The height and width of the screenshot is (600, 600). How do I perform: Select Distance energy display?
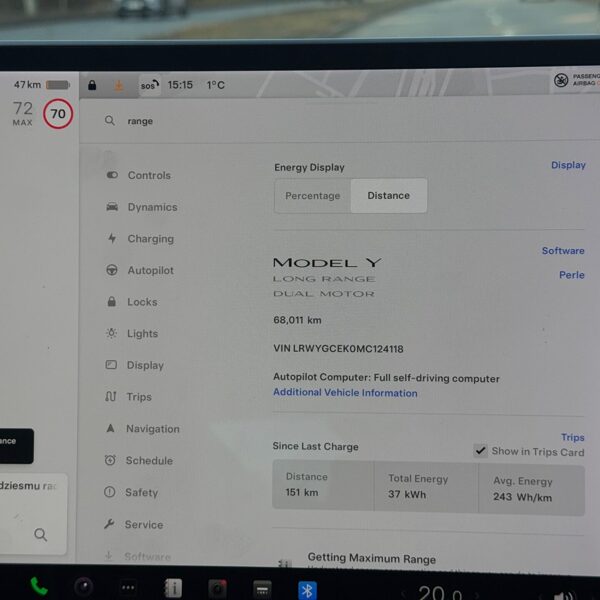[388, 196]
